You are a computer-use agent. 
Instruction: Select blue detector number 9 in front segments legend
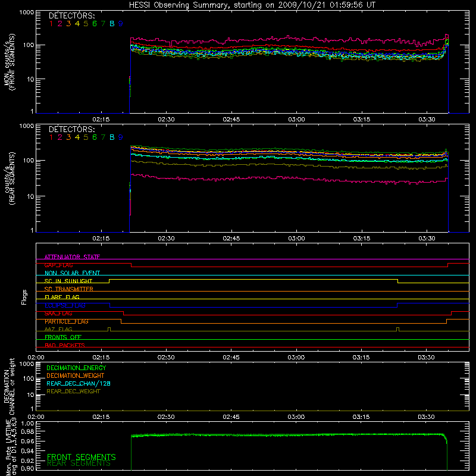[x=121, y=24]
